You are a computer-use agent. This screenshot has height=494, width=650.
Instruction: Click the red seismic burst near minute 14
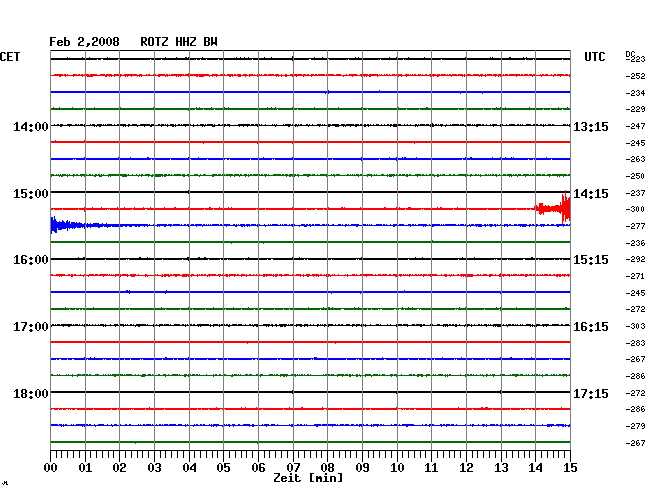tap(553, 208)
